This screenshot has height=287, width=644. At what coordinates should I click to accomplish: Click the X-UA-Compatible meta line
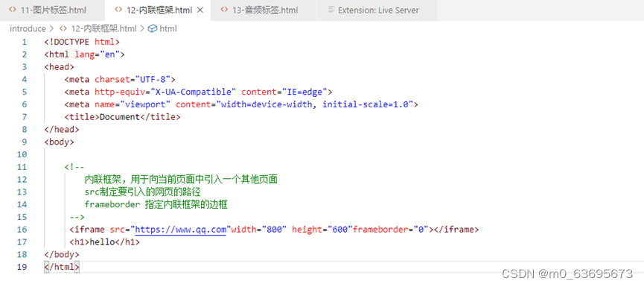click(x=198, y=92)
